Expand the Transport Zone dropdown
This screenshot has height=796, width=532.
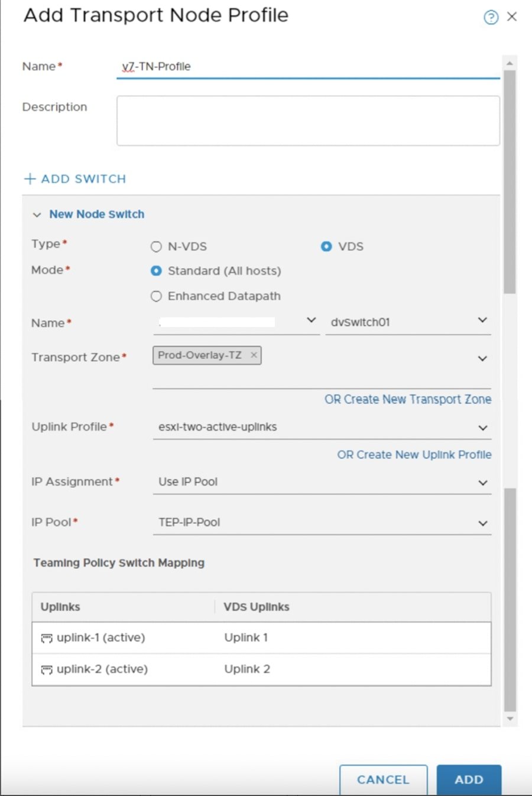(x=482, y=358)
